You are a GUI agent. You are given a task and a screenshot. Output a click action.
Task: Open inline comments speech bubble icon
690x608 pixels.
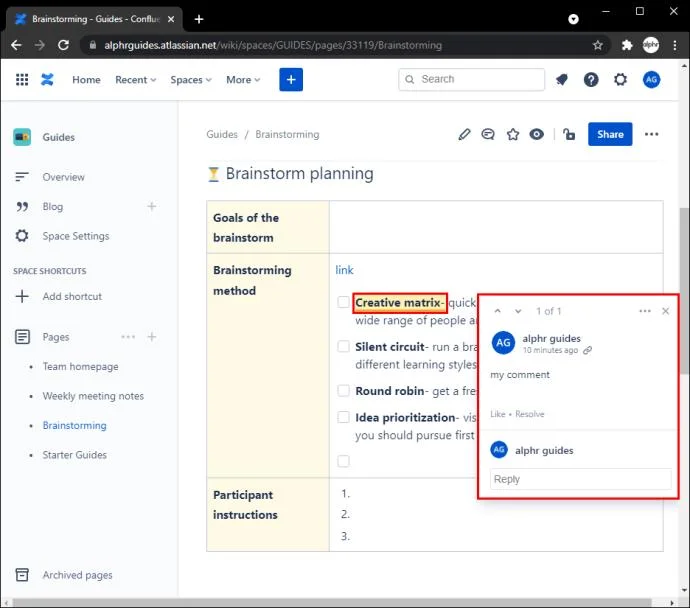(488, 134)
